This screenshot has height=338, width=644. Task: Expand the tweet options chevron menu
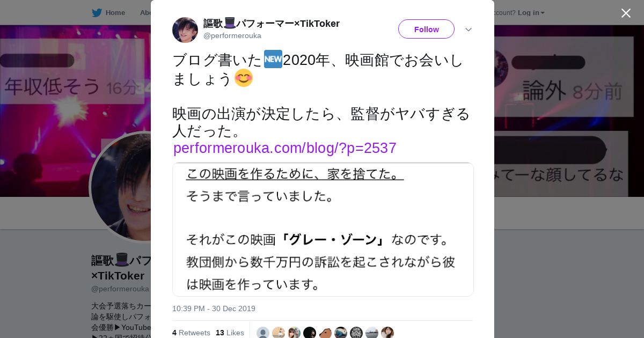click(468, 30)
